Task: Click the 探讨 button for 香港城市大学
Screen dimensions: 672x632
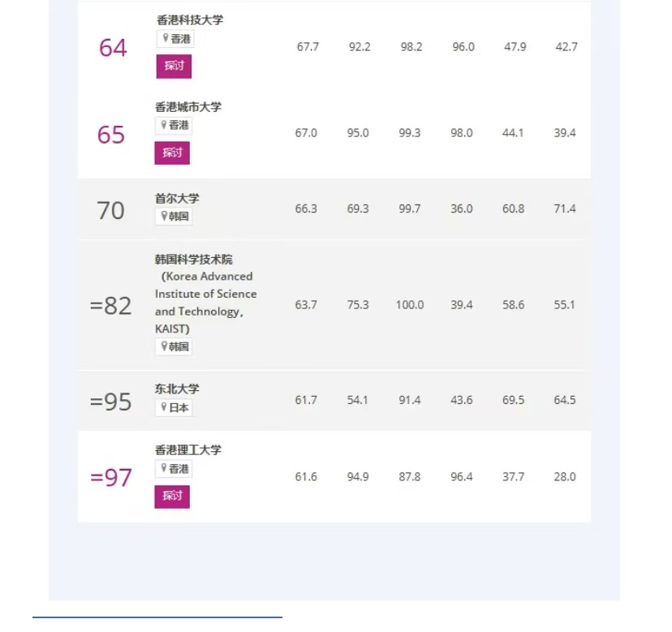Action: tap(172, 153)
